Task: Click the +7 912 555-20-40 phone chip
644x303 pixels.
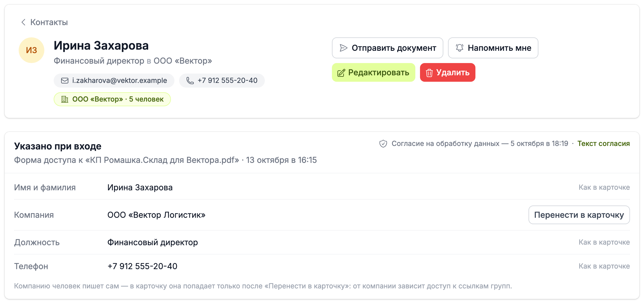Action: [222, 81]
